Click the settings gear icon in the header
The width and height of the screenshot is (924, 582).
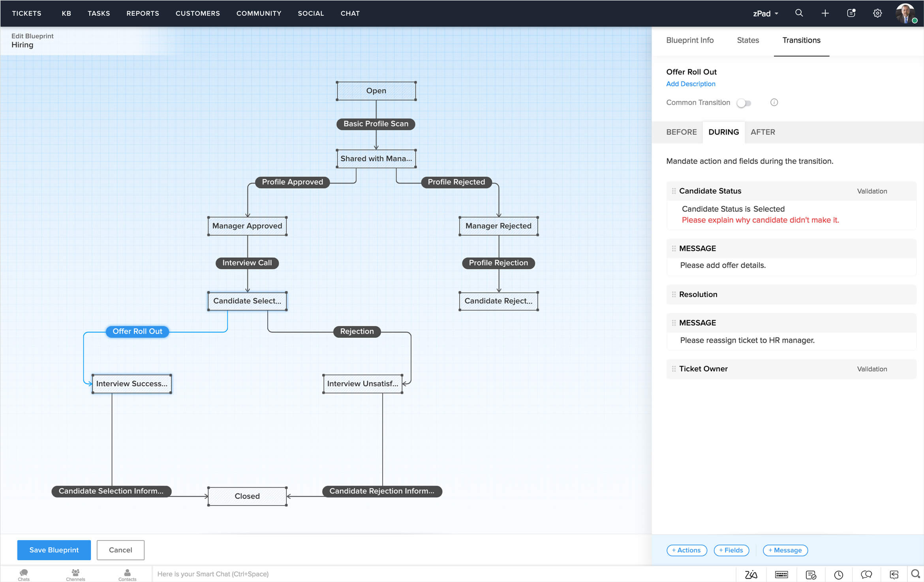(878, 13)
